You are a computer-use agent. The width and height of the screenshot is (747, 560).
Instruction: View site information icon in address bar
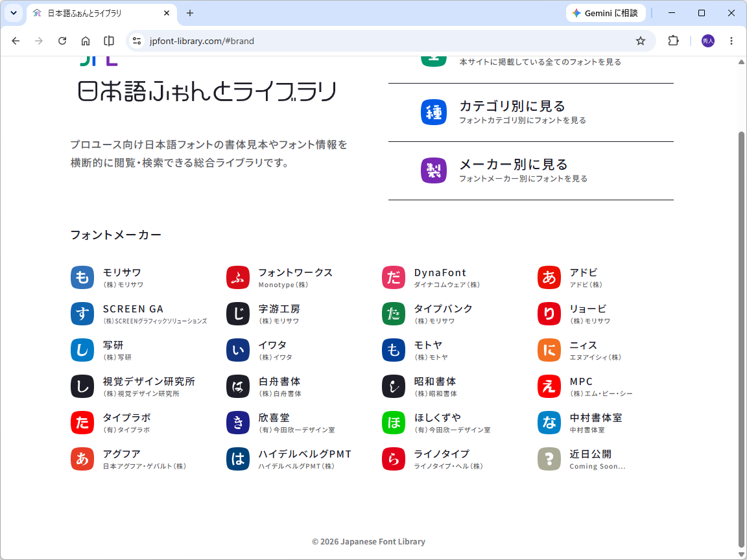(137, 41)
